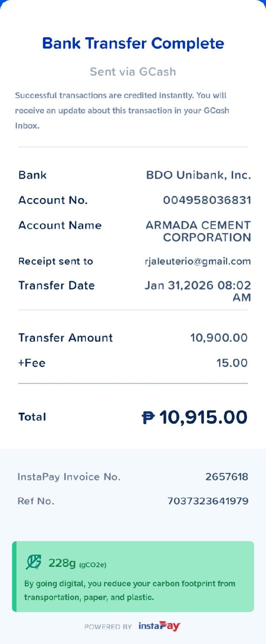Select reference number 7037323641979

pos(208,501)
